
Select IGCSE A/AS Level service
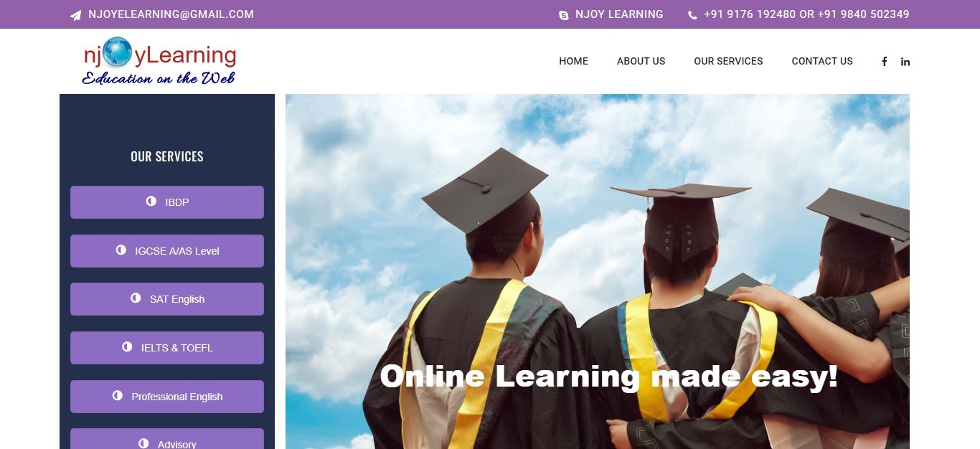tap(167, 251)
